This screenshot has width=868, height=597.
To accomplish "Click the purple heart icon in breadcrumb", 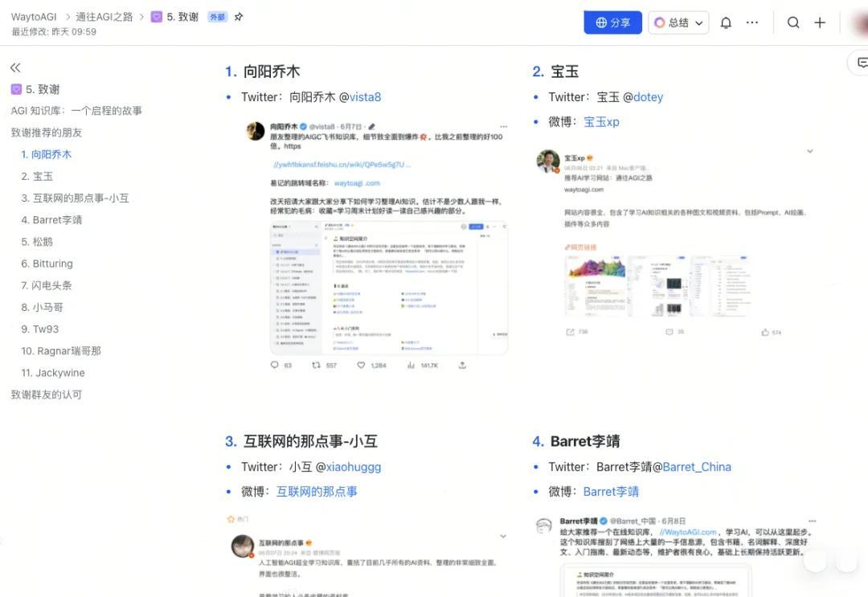I will pyautogui.click(x=157, y=17).
